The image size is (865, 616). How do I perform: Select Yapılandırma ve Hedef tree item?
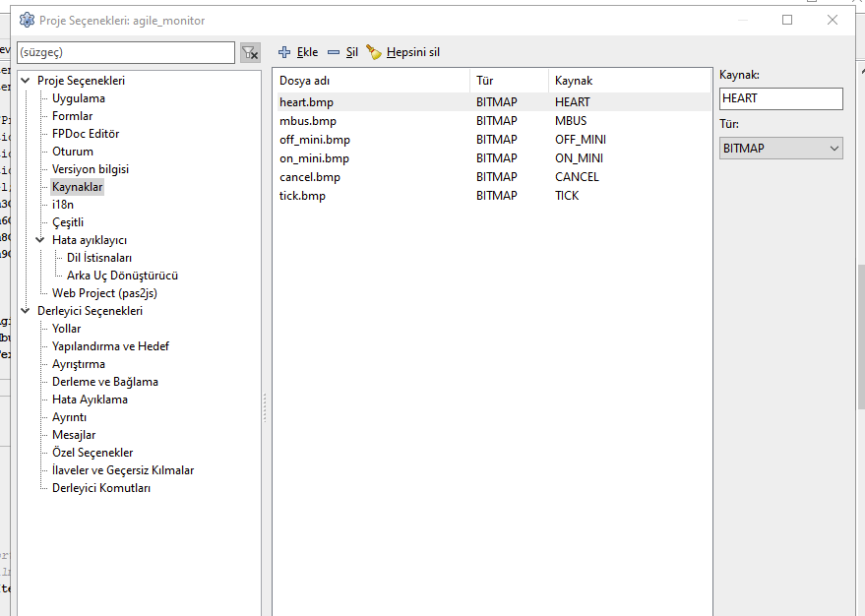tap(110, 346)
